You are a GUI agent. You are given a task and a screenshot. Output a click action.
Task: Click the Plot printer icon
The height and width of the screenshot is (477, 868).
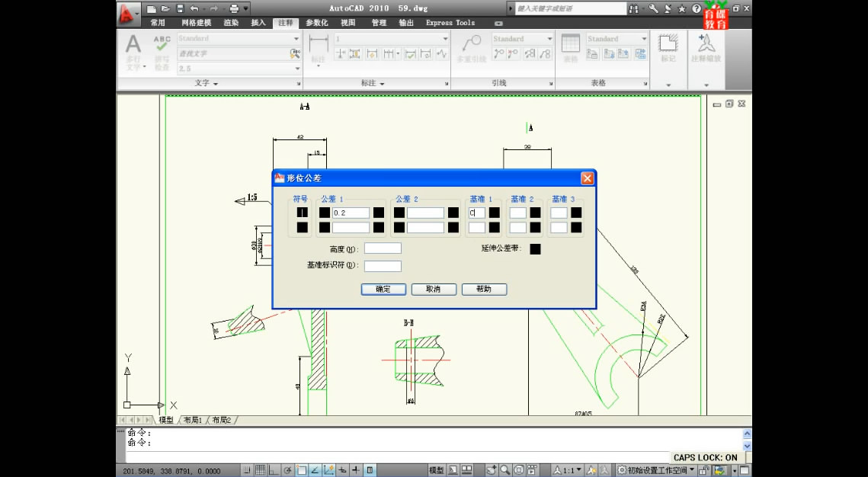click(x=234, y=8)
